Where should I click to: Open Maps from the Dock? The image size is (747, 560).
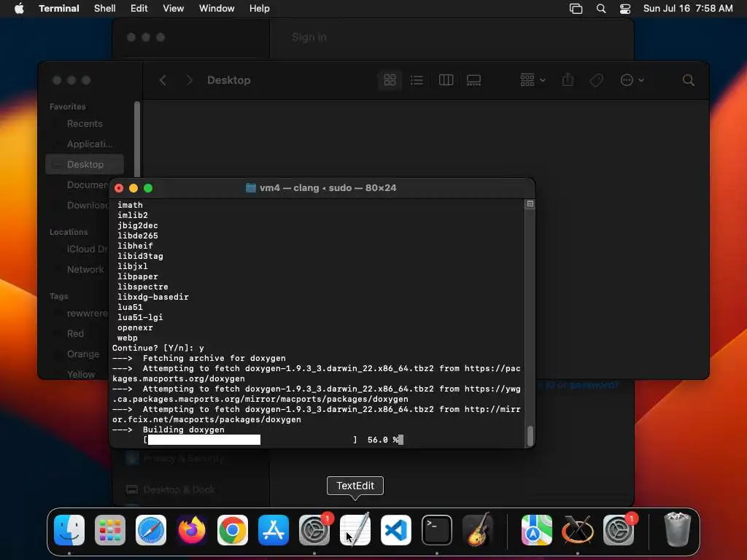tap(537, 530)
